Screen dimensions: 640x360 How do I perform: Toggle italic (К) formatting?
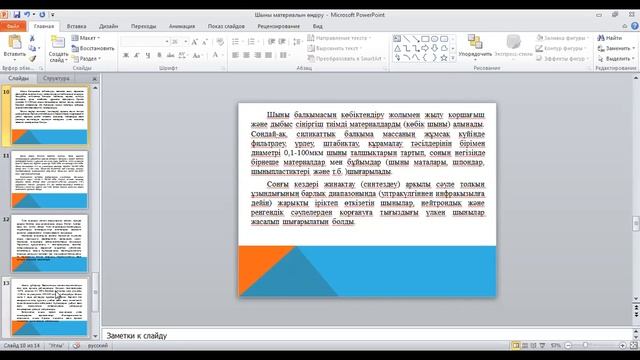(x=137, y=55)
